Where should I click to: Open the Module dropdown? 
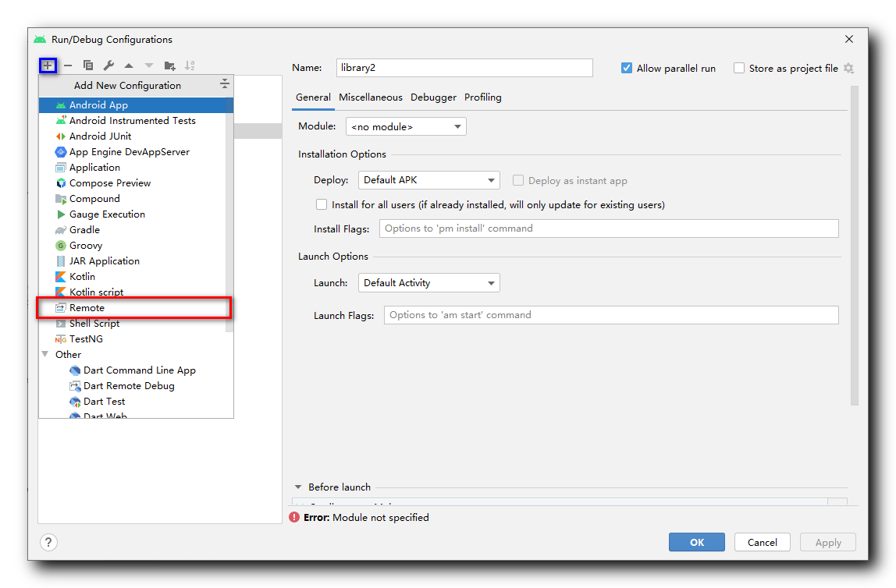[x=406, y=126]
